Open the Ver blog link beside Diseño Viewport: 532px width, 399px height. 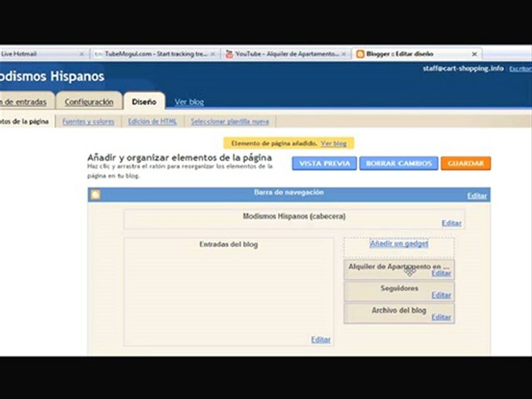coord(189,102)
